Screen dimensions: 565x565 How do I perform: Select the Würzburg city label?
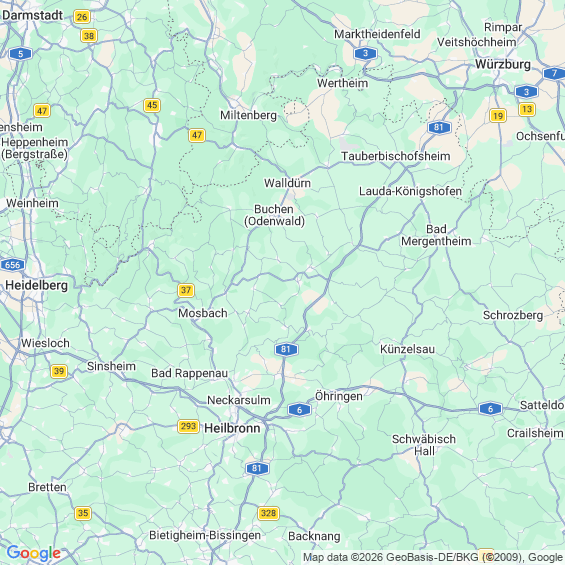503,64
